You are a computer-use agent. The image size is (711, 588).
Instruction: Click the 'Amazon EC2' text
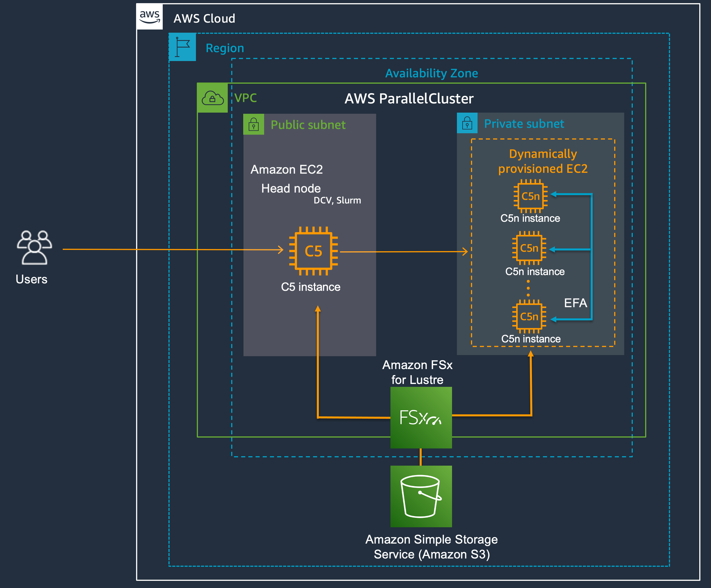tap(286, 169)
